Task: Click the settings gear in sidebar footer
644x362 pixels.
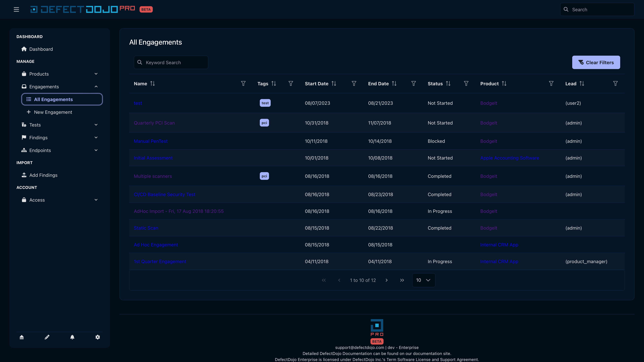Action: click(x=97, y=337)
